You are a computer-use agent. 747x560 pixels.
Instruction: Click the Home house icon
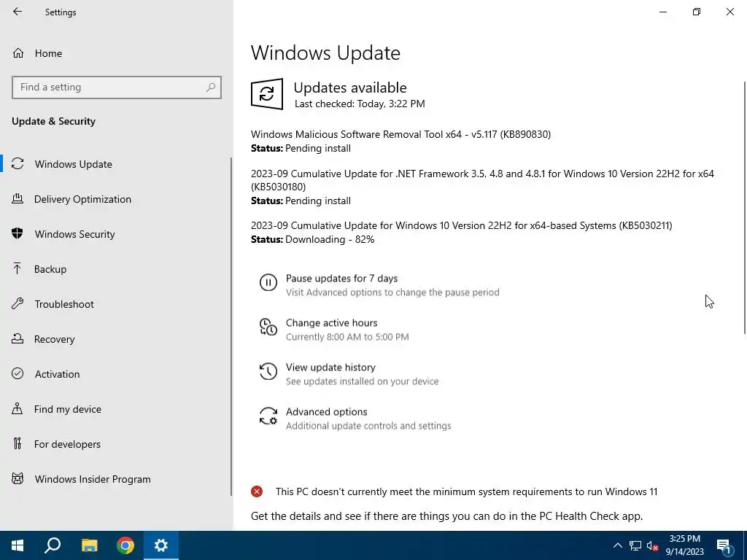click(18, 52)
